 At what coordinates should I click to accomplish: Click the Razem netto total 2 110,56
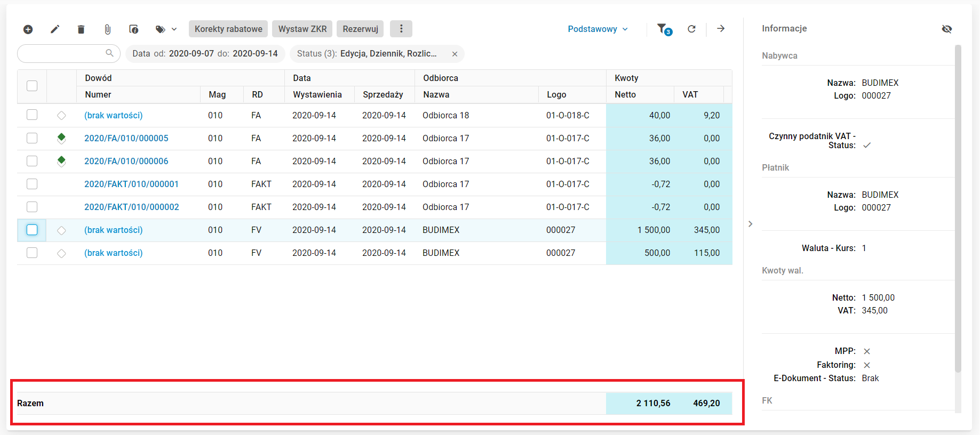pyautogui.click(x=654, y=403)
